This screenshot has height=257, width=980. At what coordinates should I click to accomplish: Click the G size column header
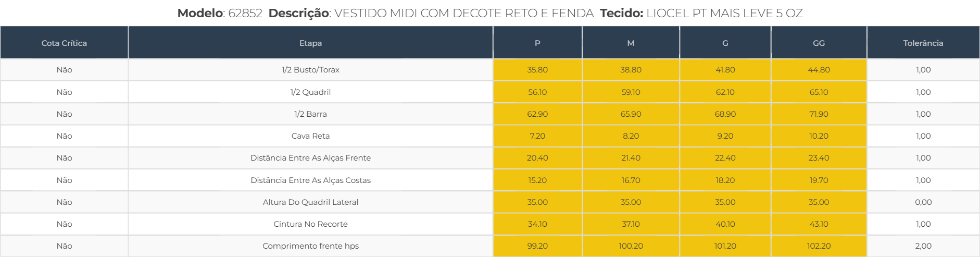[x=725, y=43]
